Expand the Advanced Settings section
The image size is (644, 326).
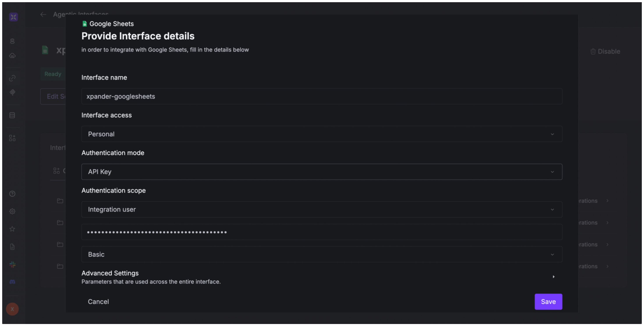553,277
